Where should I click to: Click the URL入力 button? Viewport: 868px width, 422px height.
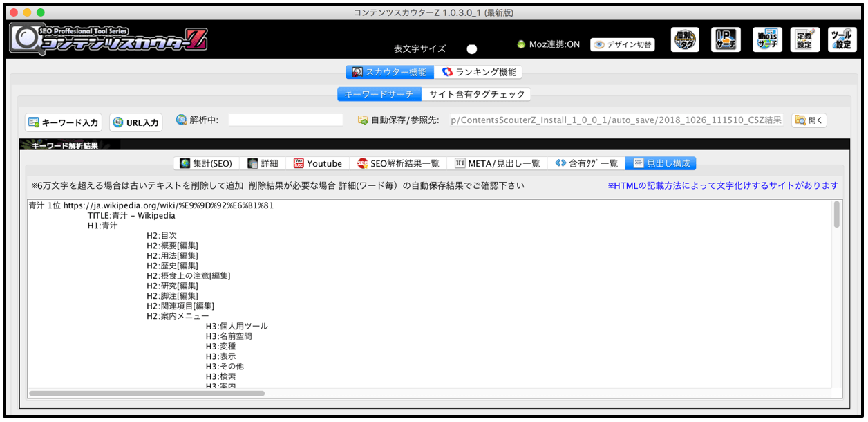coord(136,122)
